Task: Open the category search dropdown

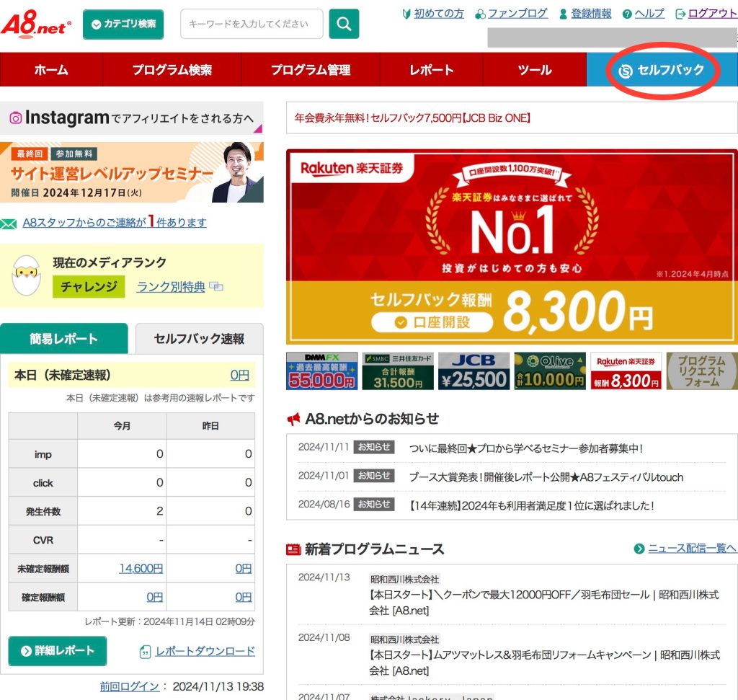Action: (x=123, y=25)
